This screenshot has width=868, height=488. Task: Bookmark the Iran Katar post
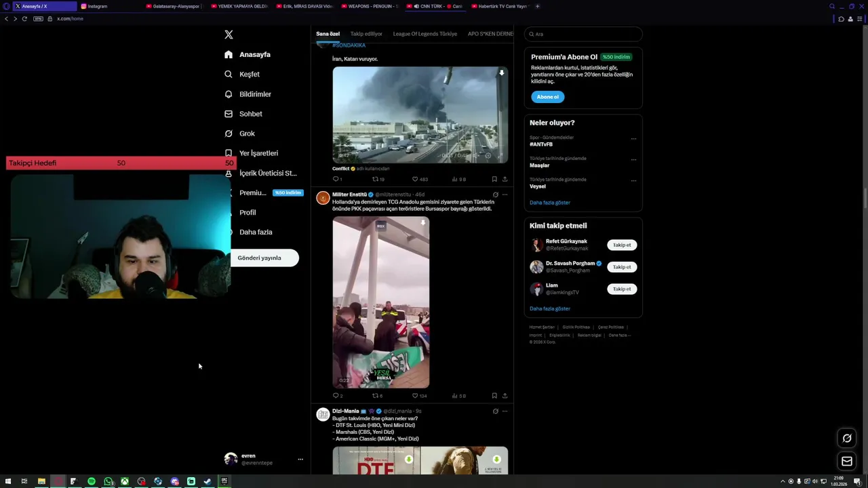(x=494, y=179)
